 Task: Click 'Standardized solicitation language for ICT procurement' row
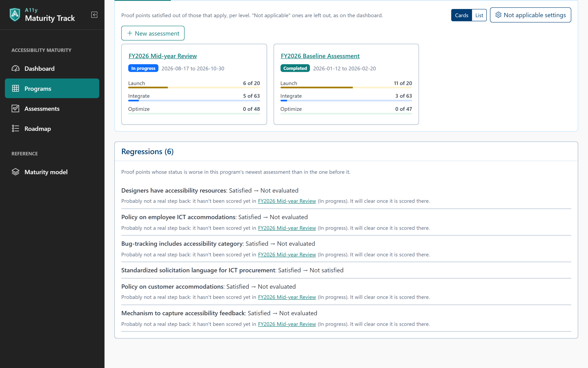point(346,270)
